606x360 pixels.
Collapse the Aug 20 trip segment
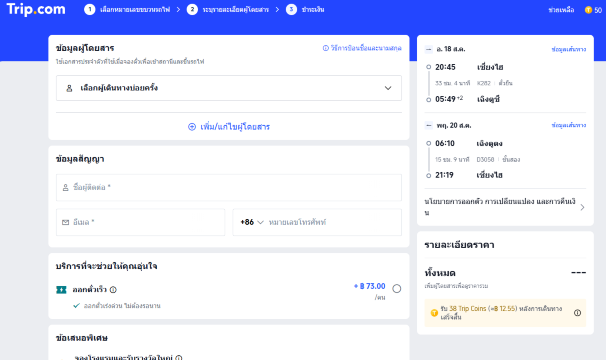pyautogui.click(x=429, y=125)
